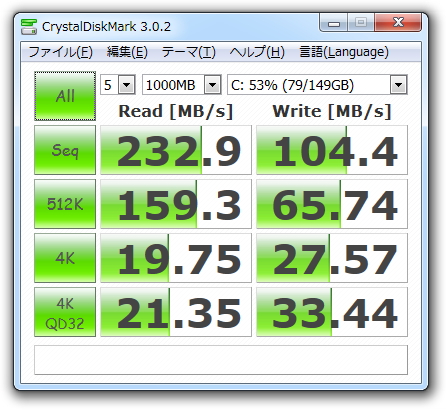The width and height of the screenshot is (446, 410).
Task: Click the empty comment field at bottom
Action: click(221, 360)
